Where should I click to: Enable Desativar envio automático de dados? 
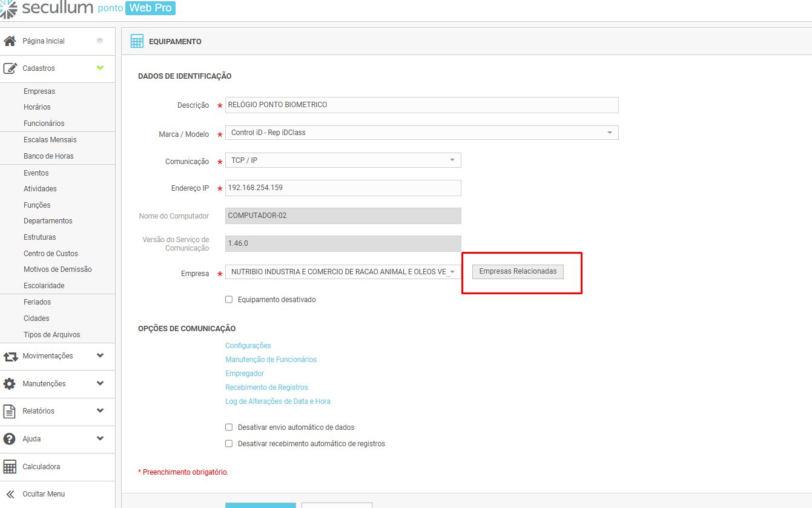click(x=229, y=427)
